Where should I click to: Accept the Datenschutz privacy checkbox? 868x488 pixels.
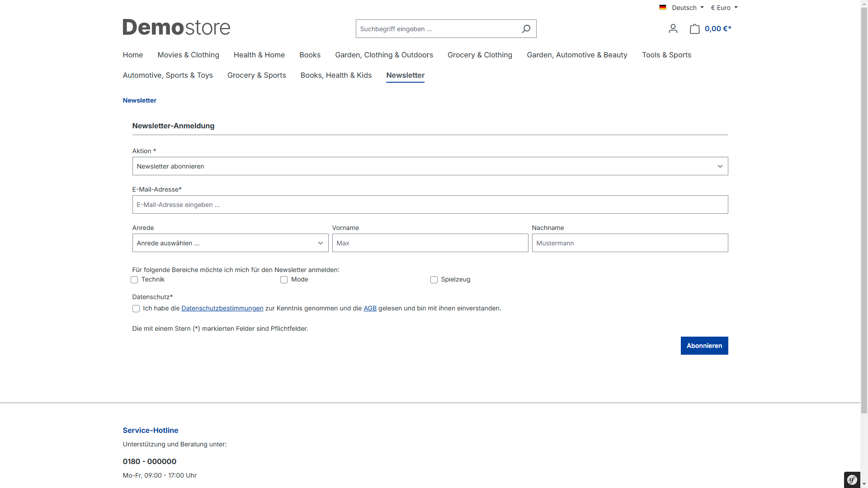point(136,309)
